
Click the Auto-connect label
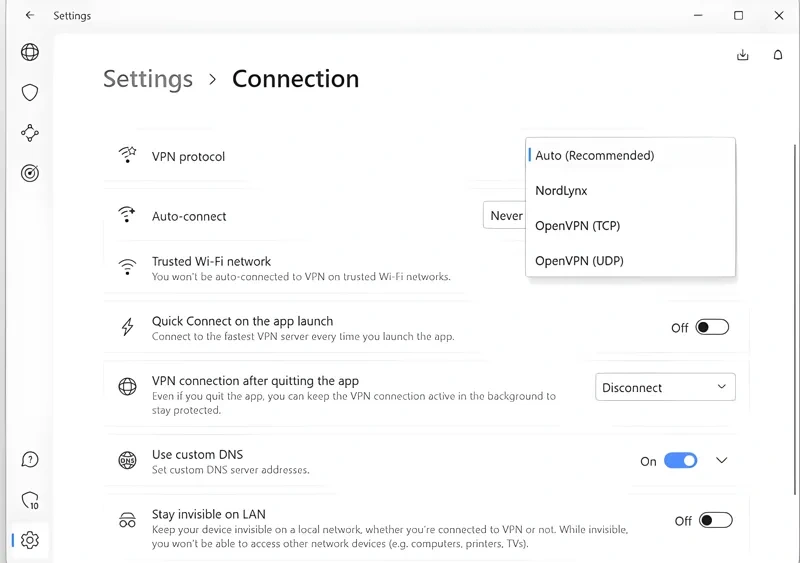tap(189, 216)
